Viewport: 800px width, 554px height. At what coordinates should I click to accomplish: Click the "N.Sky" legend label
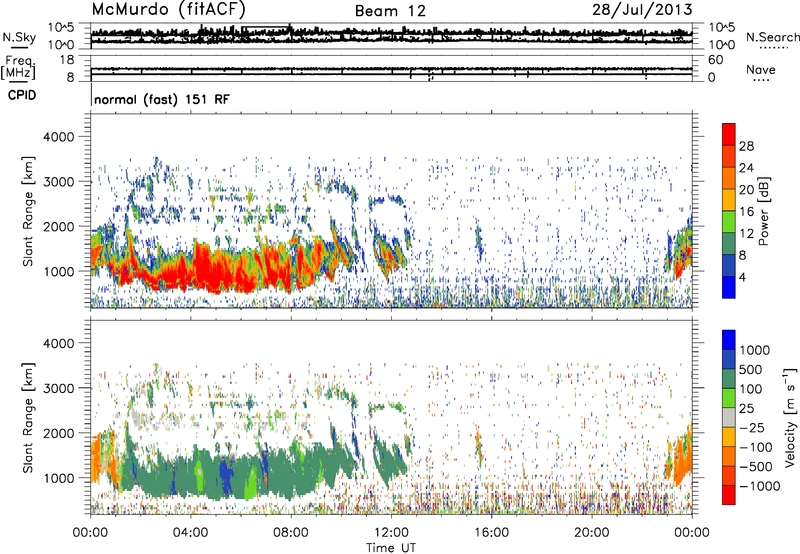19,37
